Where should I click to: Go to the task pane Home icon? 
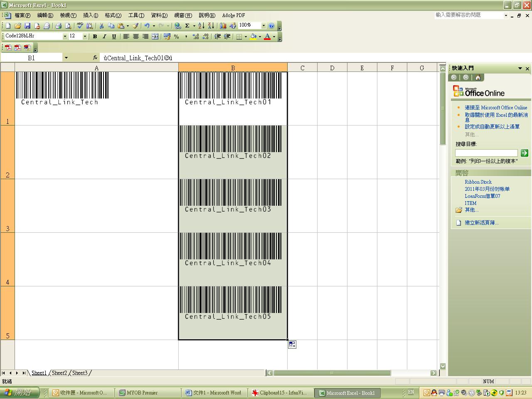478,77
